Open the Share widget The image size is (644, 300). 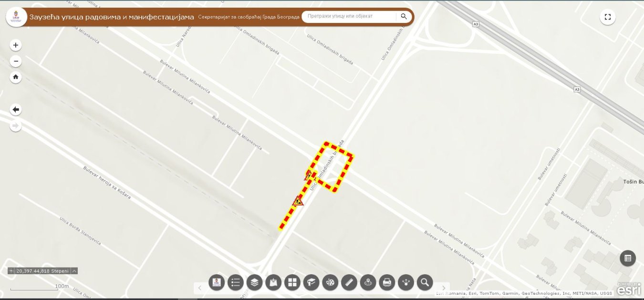click(x=406, y=282)
